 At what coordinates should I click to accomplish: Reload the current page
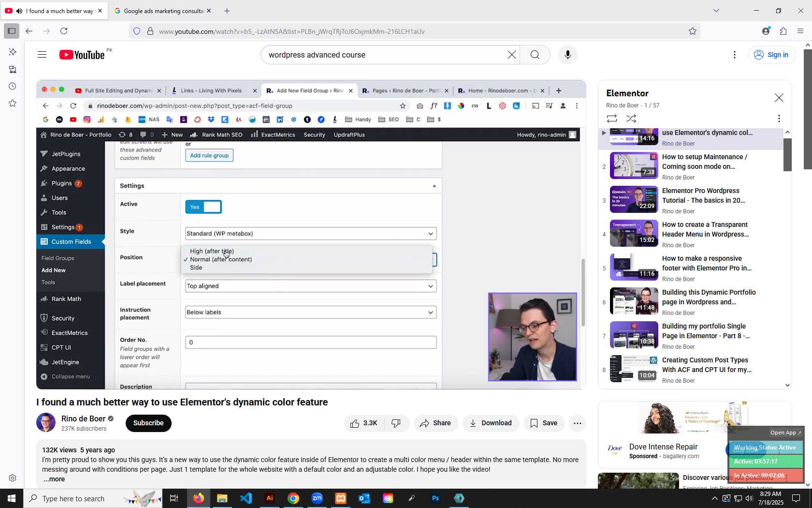point(64,31)
